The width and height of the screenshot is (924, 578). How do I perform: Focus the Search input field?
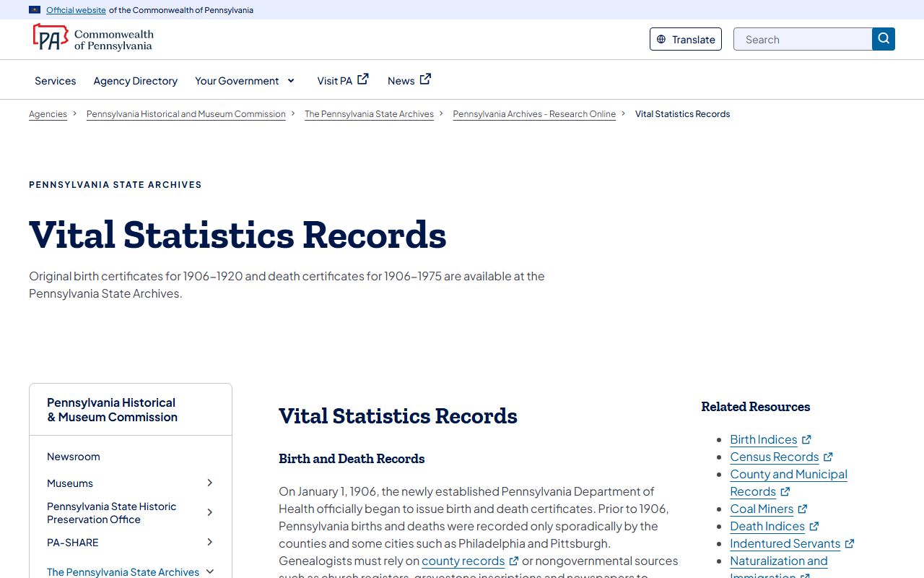click(x=803, y=39)
